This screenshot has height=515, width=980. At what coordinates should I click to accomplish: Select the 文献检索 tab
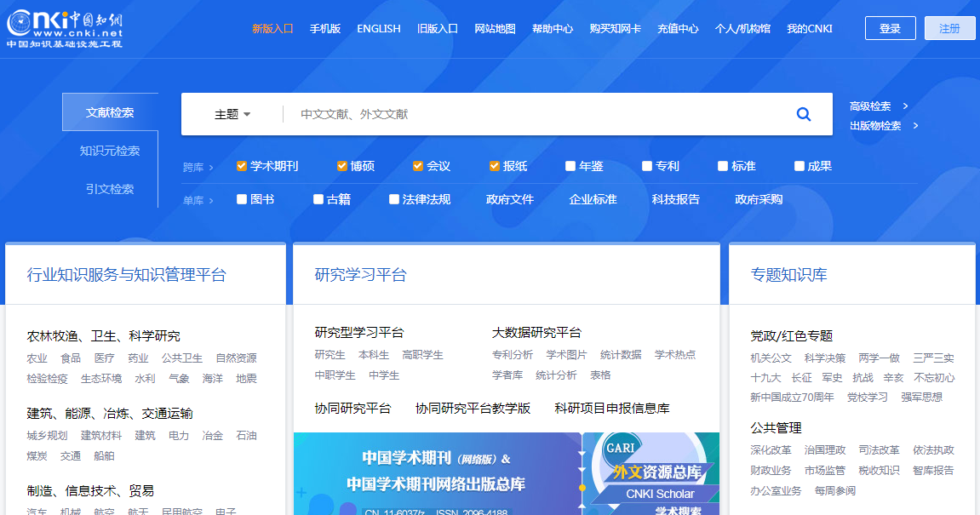(x=110, y=112)
